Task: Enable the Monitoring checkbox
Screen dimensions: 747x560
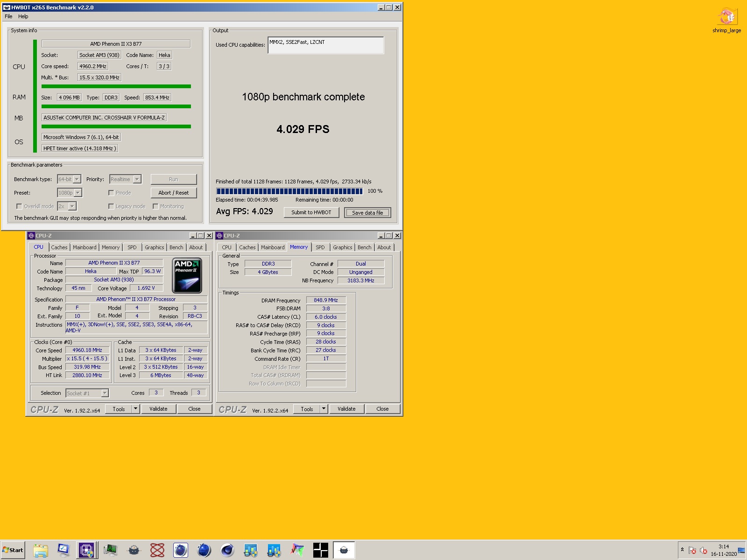Action: coord(155,206)
